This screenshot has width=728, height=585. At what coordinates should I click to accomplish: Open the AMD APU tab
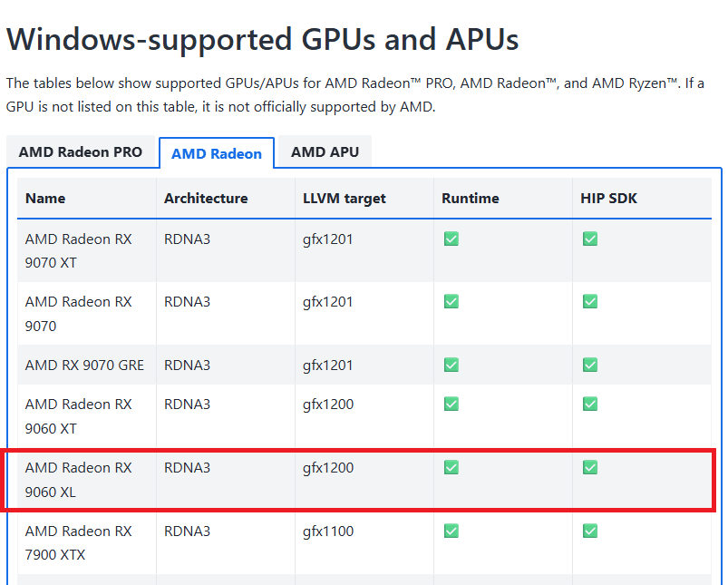tap(325, 152)
